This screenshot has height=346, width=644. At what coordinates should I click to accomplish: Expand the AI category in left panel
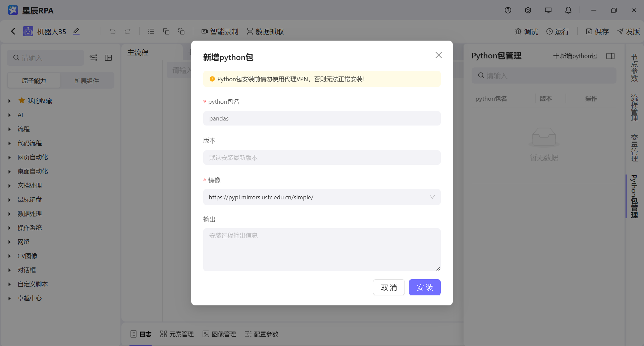click(x=20, y=115)
